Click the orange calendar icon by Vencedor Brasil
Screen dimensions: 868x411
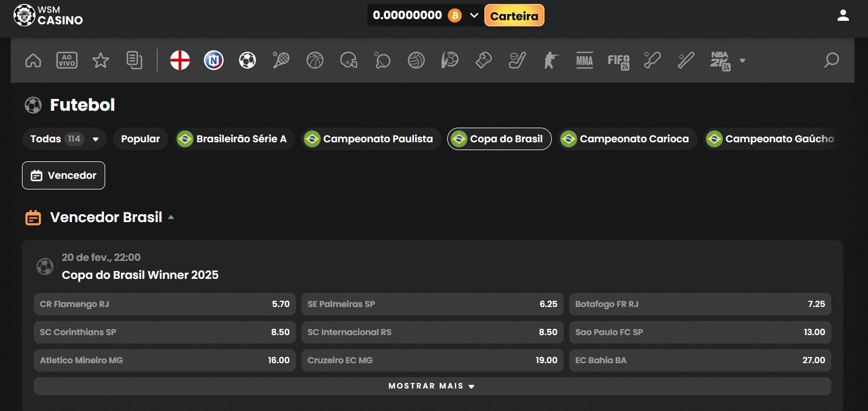(33, 218)
